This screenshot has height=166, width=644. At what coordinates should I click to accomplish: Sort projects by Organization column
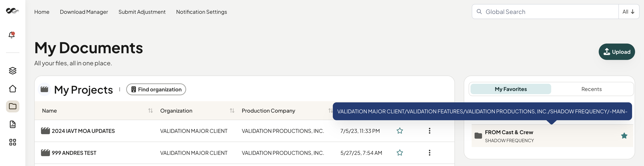point(232,111)
